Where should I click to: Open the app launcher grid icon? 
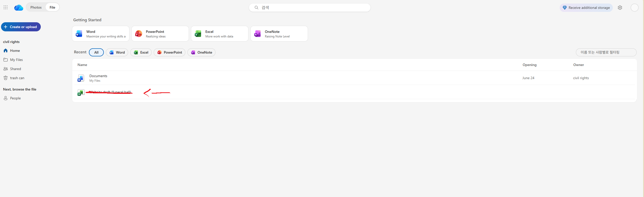tap(6, 7)
